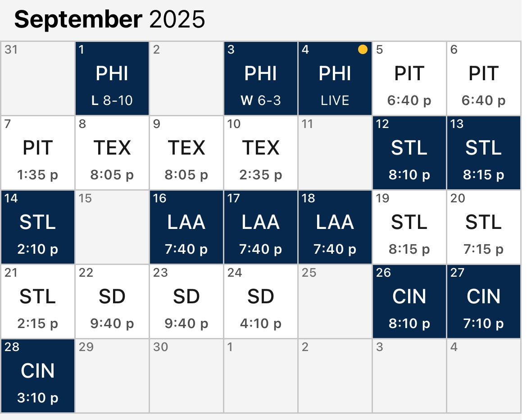Viewport: 527px width, 420px height.
Task: Select September 22 SD game
Action: (112, 301)
